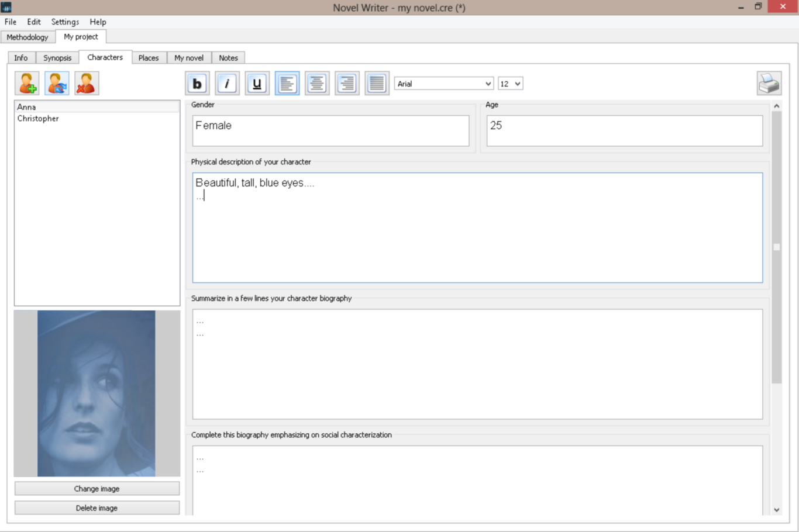Apply justified text alignment
799x532 pixels.
377,84
